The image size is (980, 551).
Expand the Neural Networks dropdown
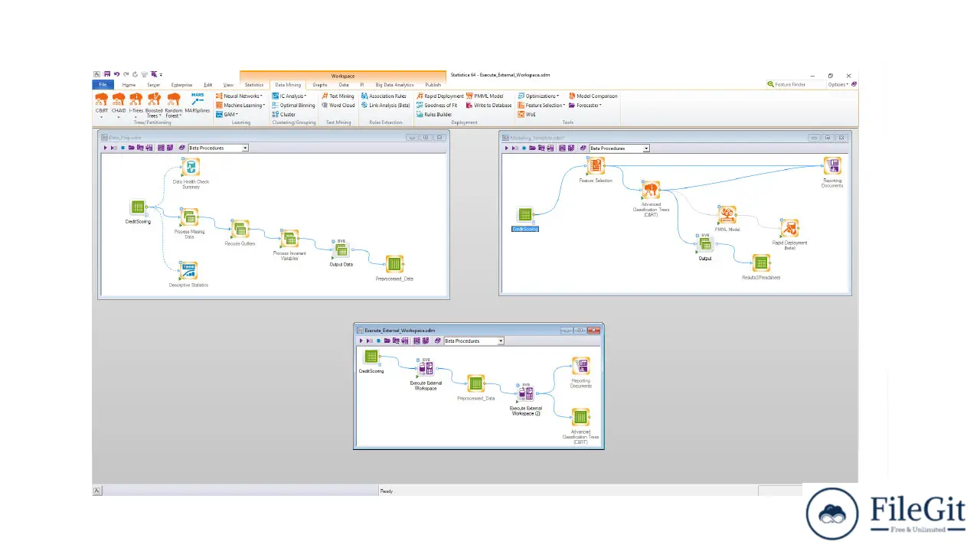[240, 96]
